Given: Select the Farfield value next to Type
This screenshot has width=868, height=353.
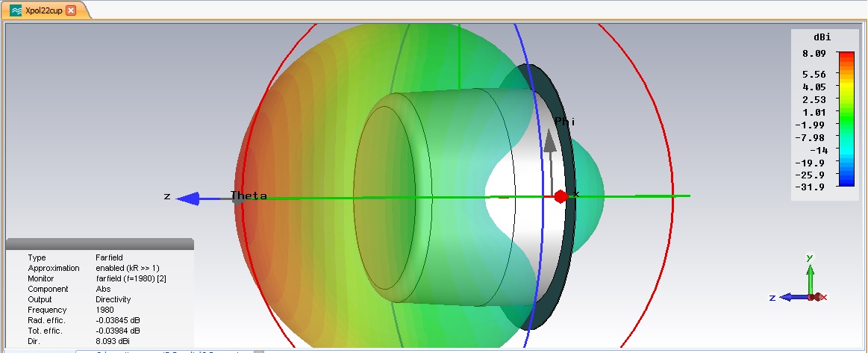Looking at the screenshot, I should click(x=109, y=257).
